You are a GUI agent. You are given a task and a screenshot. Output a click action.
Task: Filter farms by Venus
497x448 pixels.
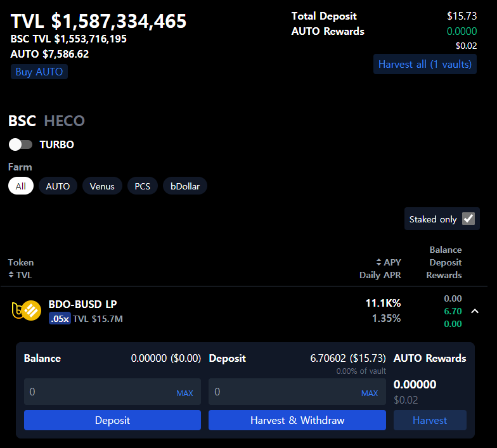click(102, 186)
